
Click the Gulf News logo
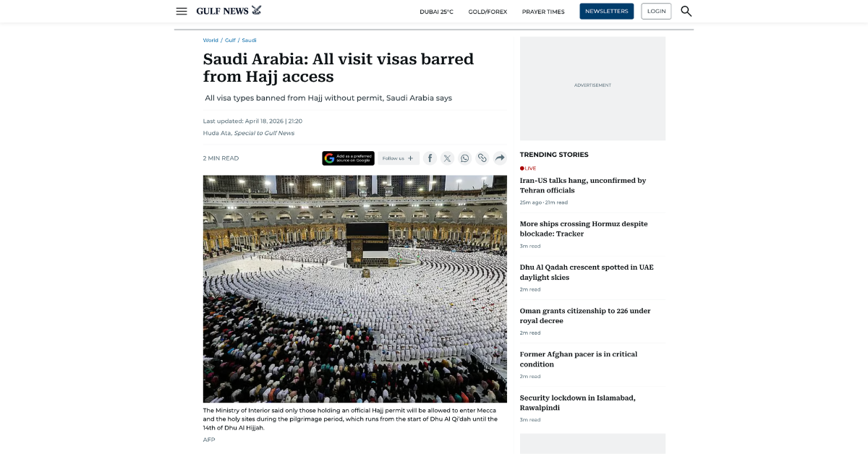229,11
